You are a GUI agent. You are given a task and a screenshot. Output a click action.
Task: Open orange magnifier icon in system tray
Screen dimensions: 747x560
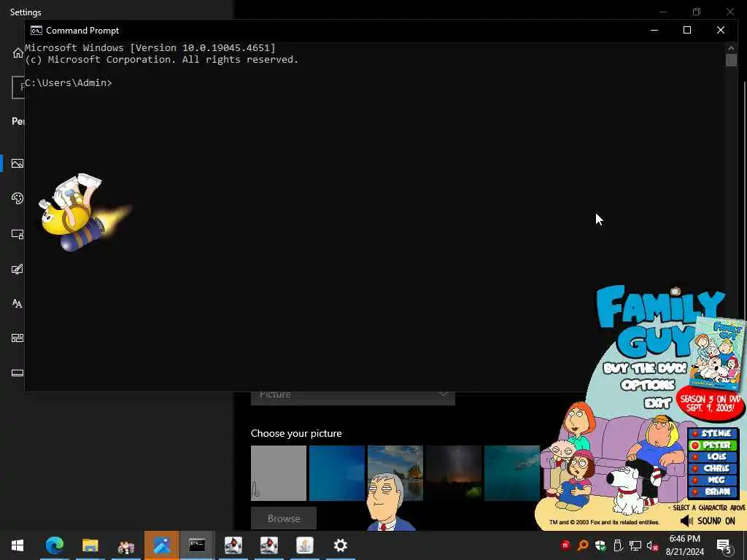point(583,545)
